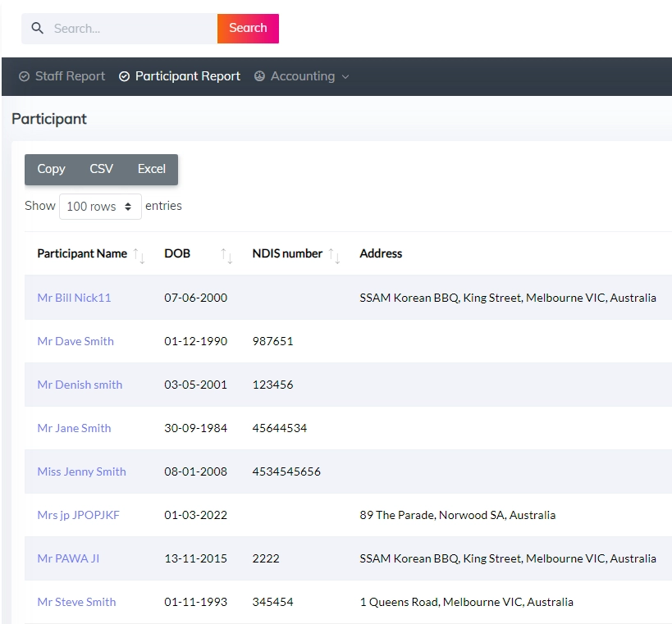Click Mr PAWA JI's SSAM Korean BBQ address
Screen dimensions: 672x624
click(x=508, y=558)
